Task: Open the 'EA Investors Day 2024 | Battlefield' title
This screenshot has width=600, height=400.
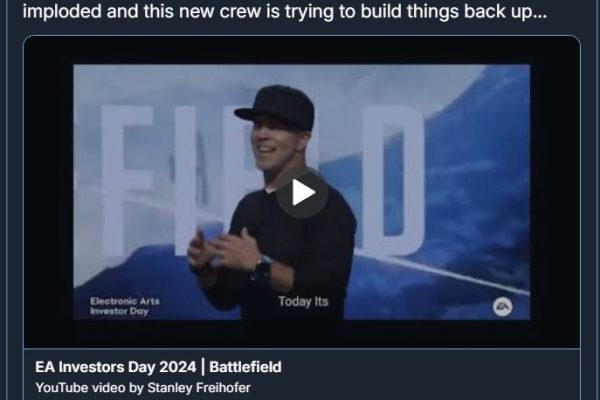Action: [158, 367]
